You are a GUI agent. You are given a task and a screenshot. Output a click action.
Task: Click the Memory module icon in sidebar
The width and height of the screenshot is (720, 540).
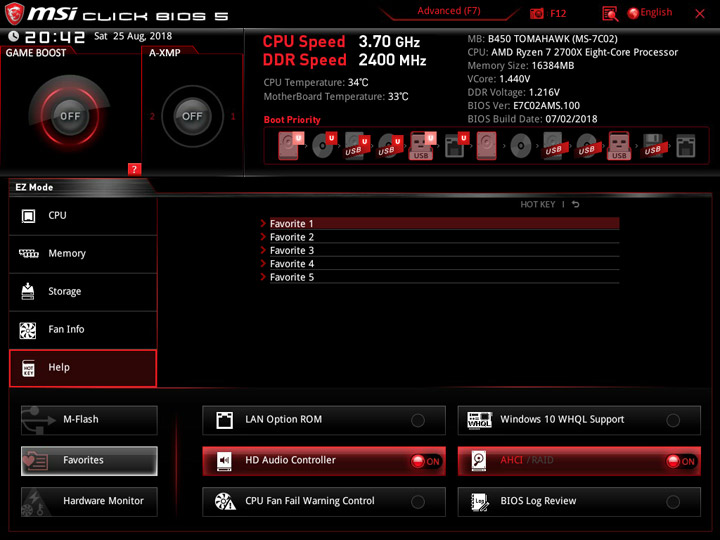28,253
